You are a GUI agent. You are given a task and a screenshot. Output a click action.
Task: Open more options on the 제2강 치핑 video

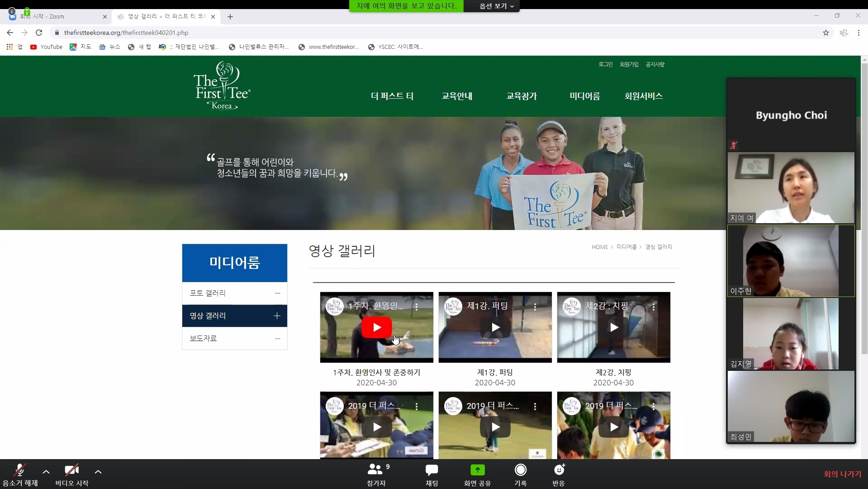653,307
